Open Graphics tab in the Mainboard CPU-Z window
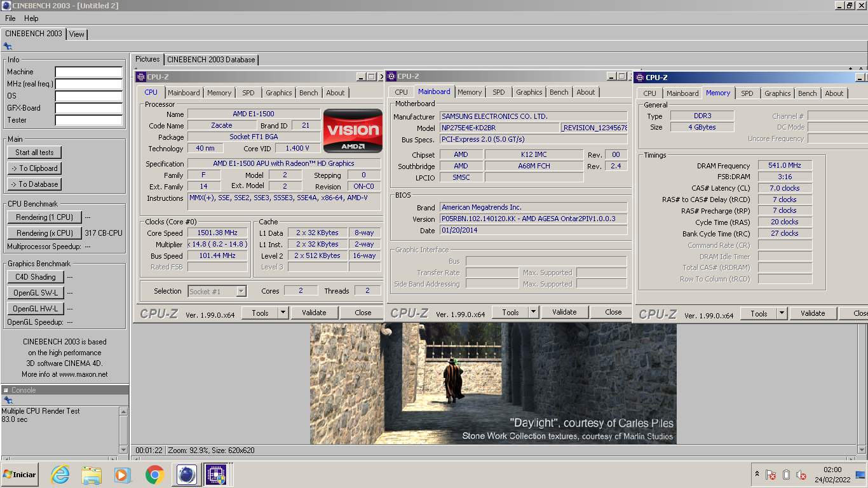The width and height of the screenshot is (868, 488). [529, 92]
